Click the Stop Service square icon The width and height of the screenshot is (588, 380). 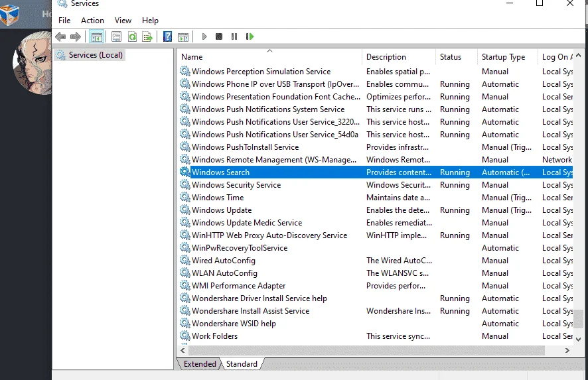tap(219, 36)
